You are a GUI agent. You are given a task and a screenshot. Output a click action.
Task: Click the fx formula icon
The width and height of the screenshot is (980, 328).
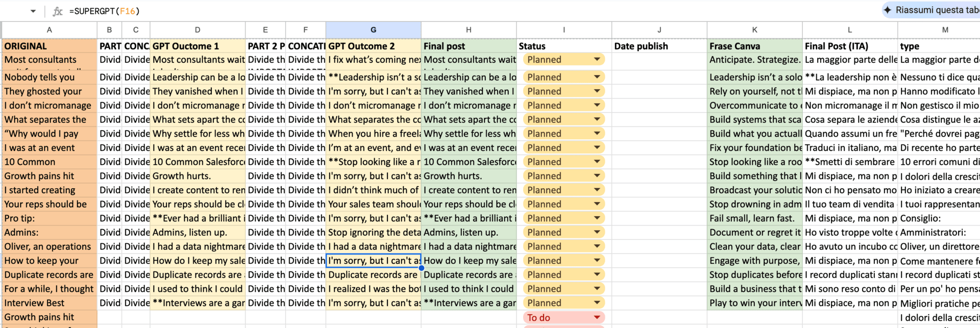point(58,11)
